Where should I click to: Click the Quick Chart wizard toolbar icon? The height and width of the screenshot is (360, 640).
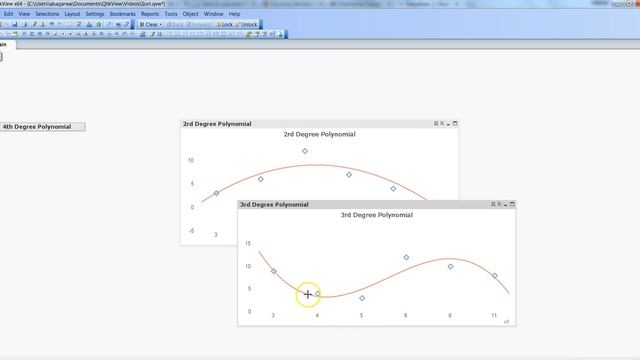click(x=89, y=24)
